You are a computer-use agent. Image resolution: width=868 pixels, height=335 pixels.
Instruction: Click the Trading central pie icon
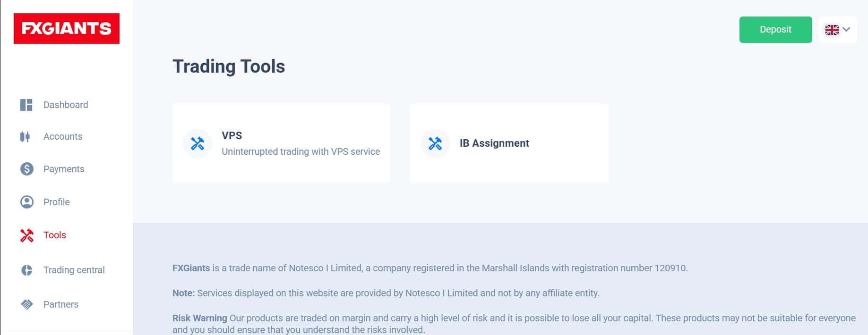[27, 270]
